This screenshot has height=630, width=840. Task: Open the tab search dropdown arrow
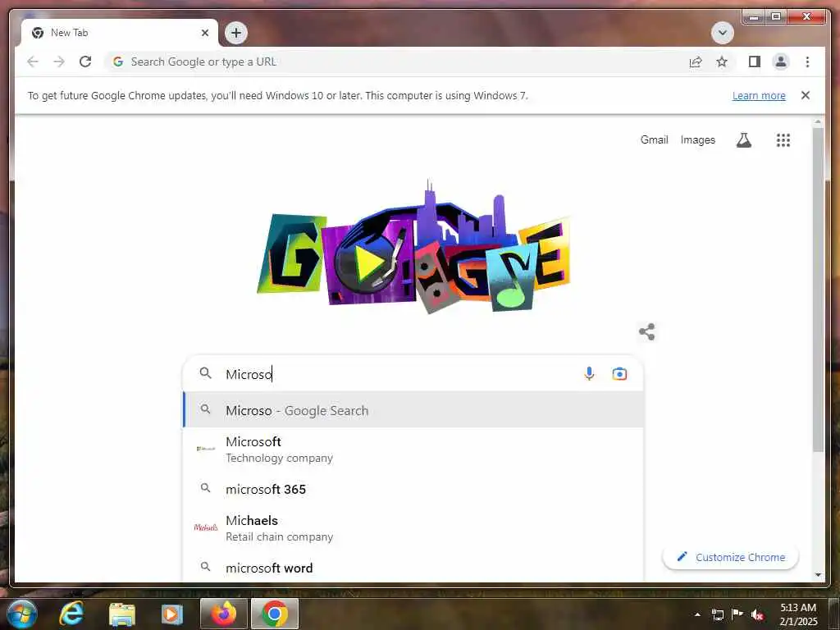[x=722, y=33]
